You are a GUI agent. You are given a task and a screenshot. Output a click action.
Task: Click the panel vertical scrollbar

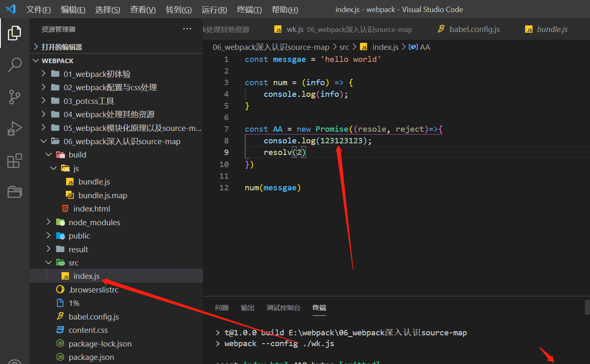coord(588,307)
